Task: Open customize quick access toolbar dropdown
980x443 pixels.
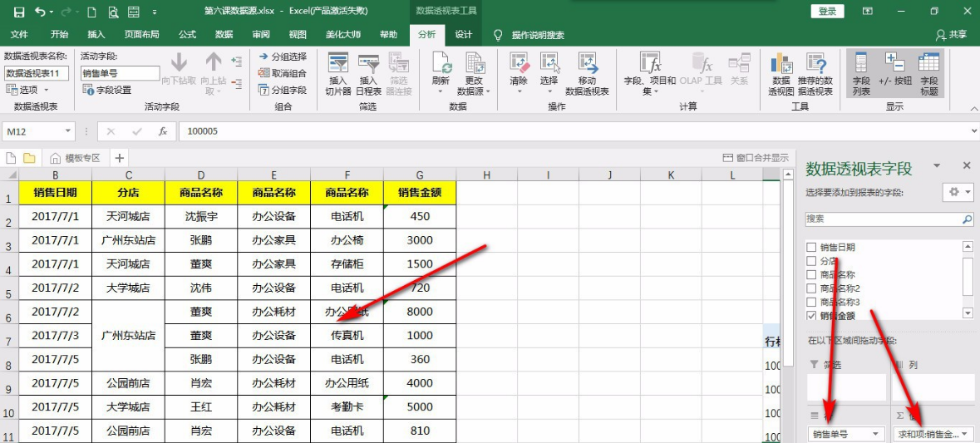Action: click(154, 12)
